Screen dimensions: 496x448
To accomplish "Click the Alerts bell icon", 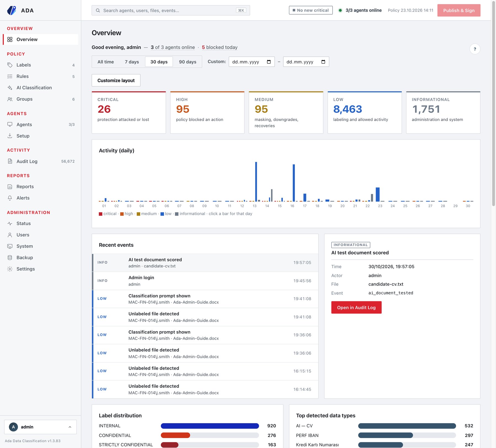I will [10, 198].
